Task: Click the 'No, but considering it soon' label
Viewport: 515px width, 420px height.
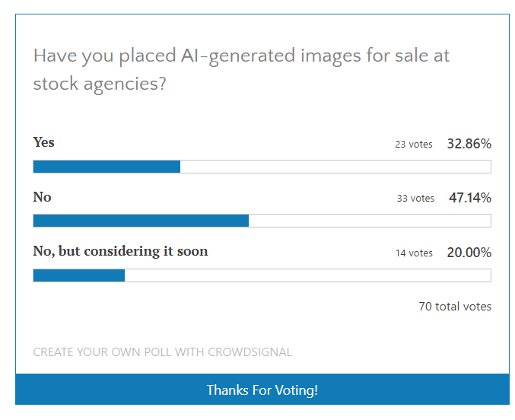Action: pyautogui.click(x=120, y=251)
